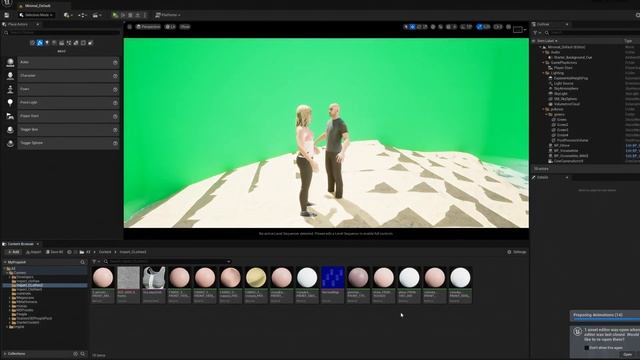
Task: Select the blue texture asset thumbnail
Action: (333, 278)
